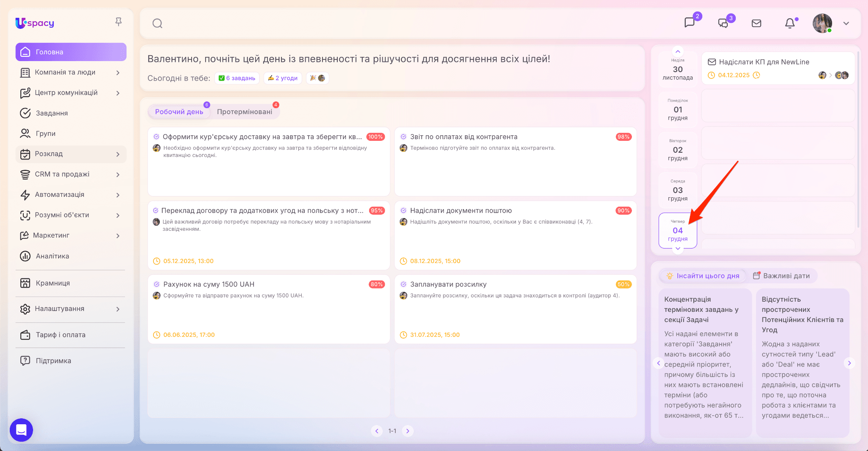This screenshot has width=868, height=451.
Task: Pin the sidebar with the pin icon
Action: [119, 22]
